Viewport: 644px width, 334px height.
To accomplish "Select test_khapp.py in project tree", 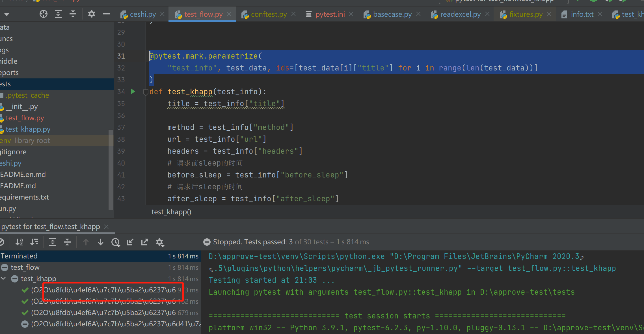I will (x=28, y=129).
